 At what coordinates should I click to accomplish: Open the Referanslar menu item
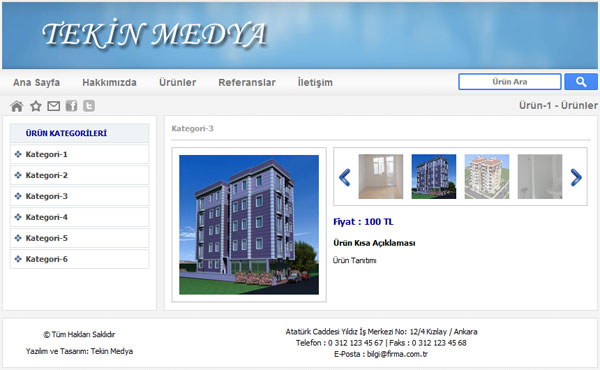[x=247, y=82]
